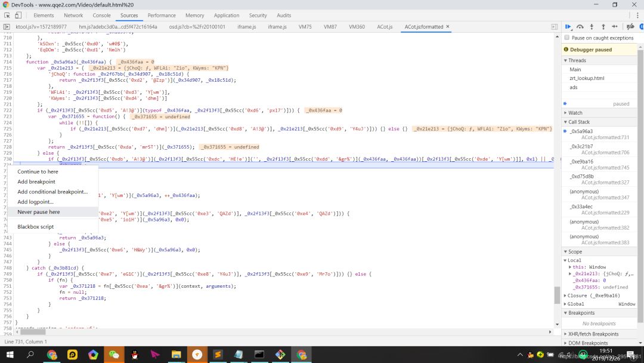Click the inspect element picker icon
Screen dimensions: 644x363
point(6,15)
